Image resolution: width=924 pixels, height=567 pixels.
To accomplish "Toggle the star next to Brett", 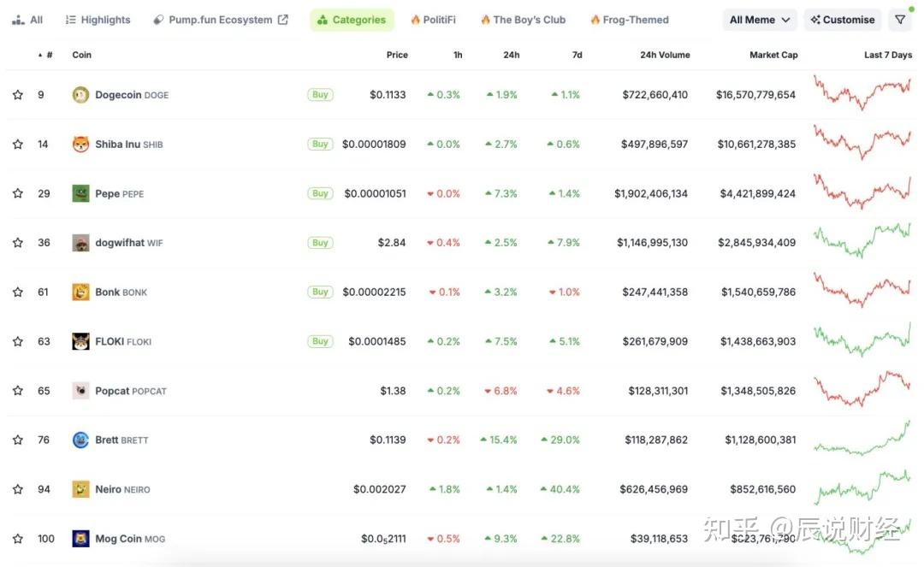I will pyautogui.click(x=18, y=440).
